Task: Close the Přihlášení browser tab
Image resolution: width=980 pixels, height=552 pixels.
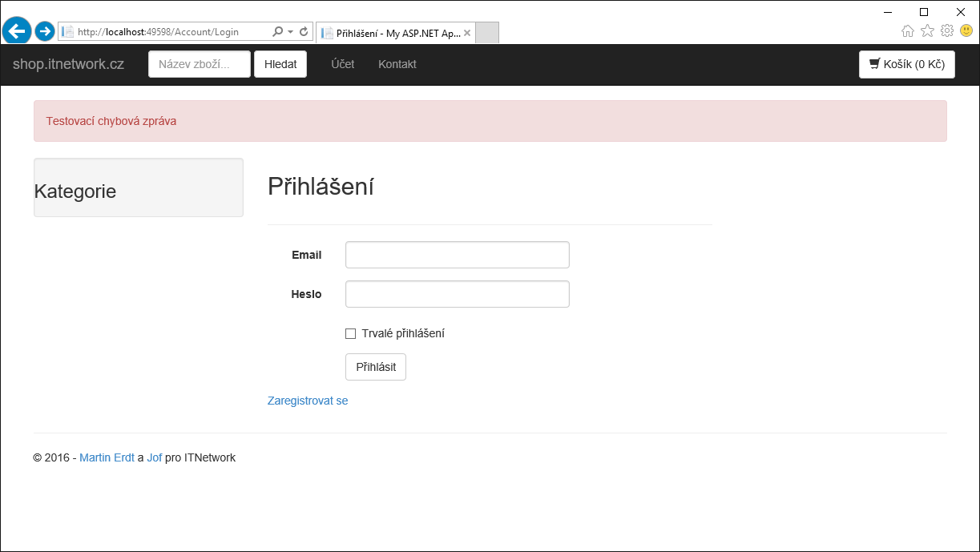Action: 467,33
